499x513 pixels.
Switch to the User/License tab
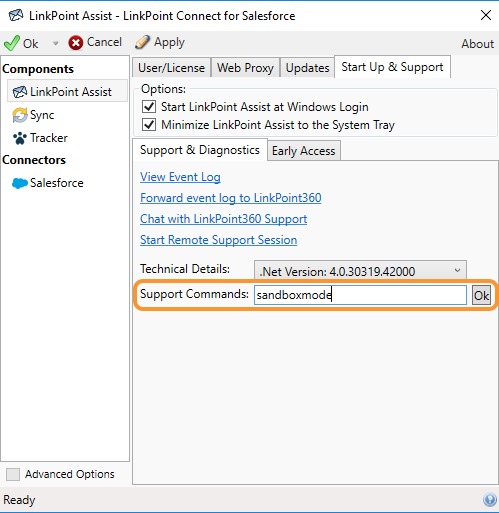(x=171, y=68)
